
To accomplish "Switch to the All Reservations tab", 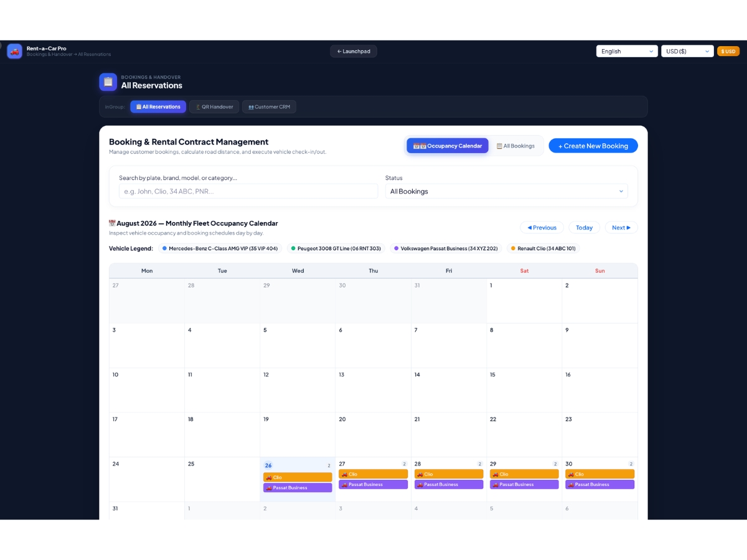I will [158, 107].
